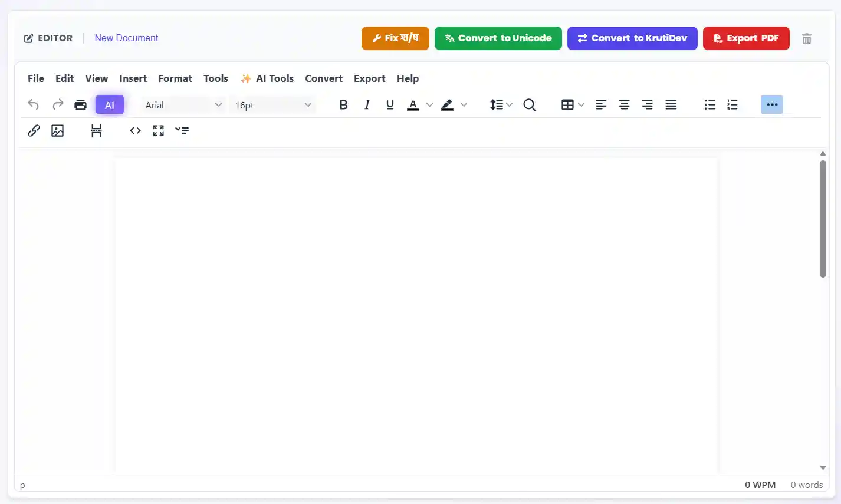
Task: Delete document with the trash icon
Action: click(806, 39)
